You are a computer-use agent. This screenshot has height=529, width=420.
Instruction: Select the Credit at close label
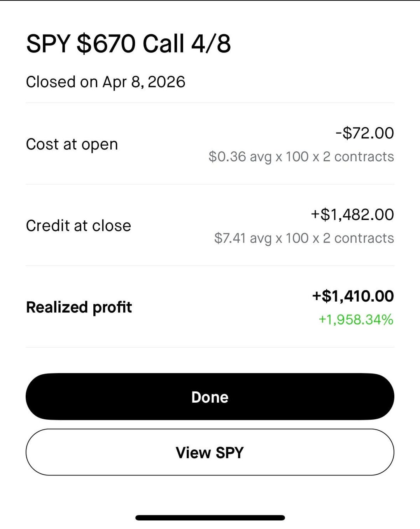pyautogui.click(x=78, y=226)
